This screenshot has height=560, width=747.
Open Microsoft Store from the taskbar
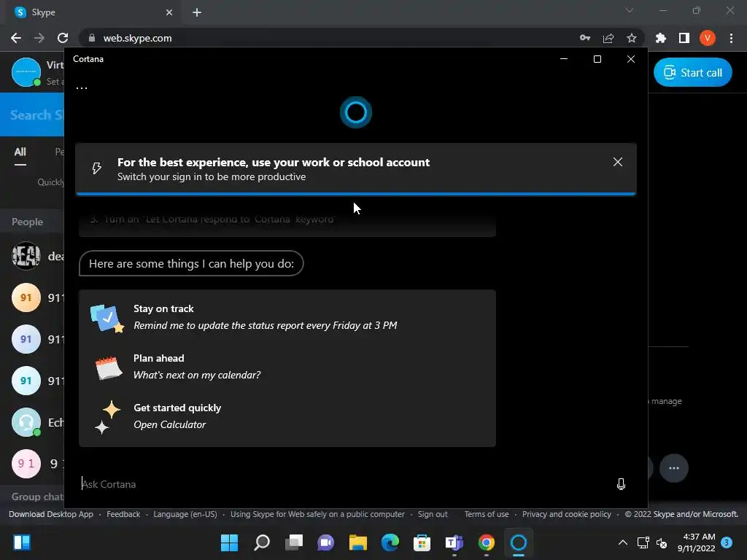tap(422, 542)
